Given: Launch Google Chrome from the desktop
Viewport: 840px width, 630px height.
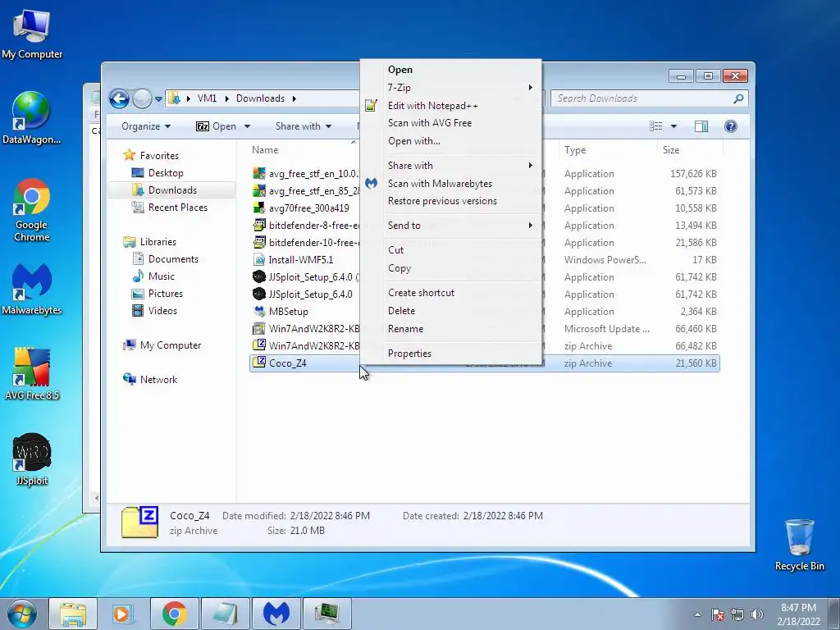Looking at the screenshot, I should (32, 210).
